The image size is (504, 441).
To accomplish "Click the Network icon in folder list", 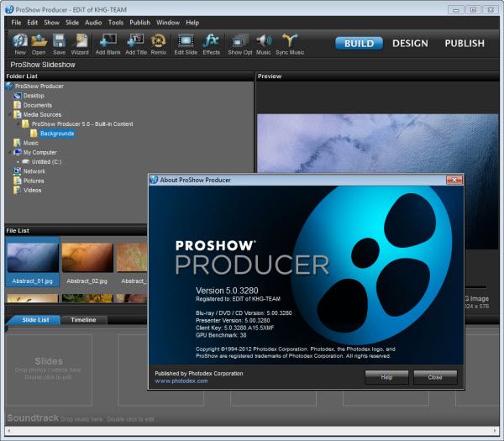I will [x=18, y=171].
